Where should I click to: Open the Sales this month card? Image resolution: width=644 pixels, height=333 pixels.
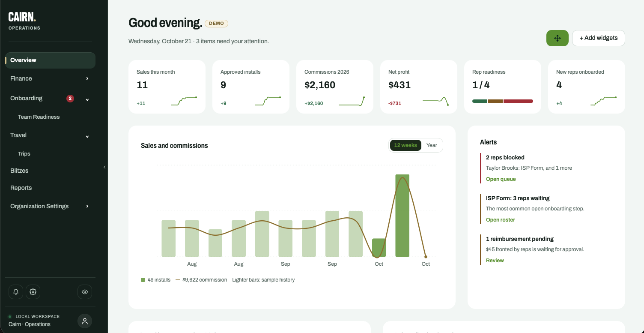(x=167, y=87)
